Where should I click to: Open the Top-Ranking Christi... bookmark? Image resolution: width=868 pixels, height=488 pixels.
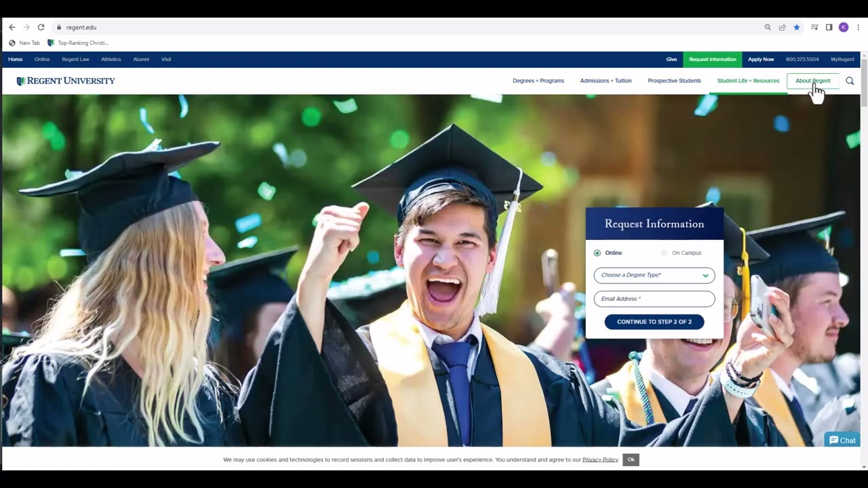pos(78,43)
